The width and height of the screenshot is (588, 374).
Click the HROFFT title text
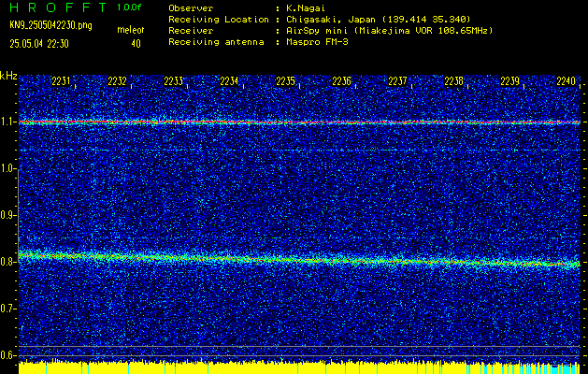pyautogui.click(x=58, y=7)
